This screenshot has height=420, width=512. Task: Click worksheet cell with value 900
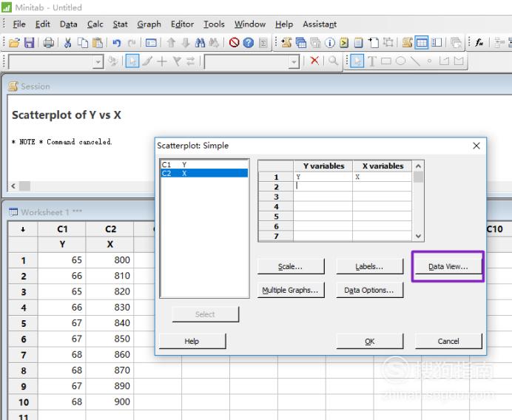click(110, 402)
